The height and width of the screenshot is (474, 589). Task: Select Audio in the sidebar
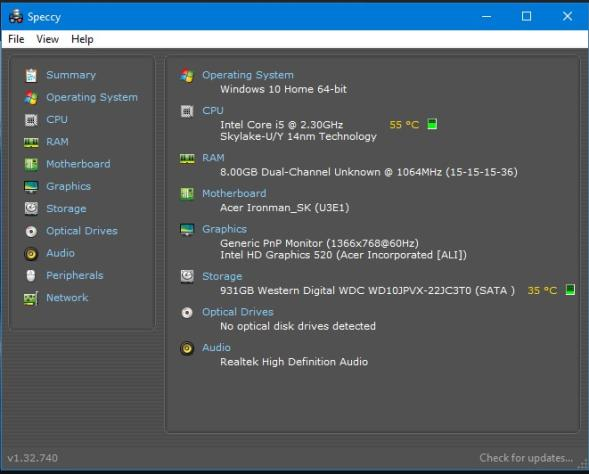click(x=60, y=253)
